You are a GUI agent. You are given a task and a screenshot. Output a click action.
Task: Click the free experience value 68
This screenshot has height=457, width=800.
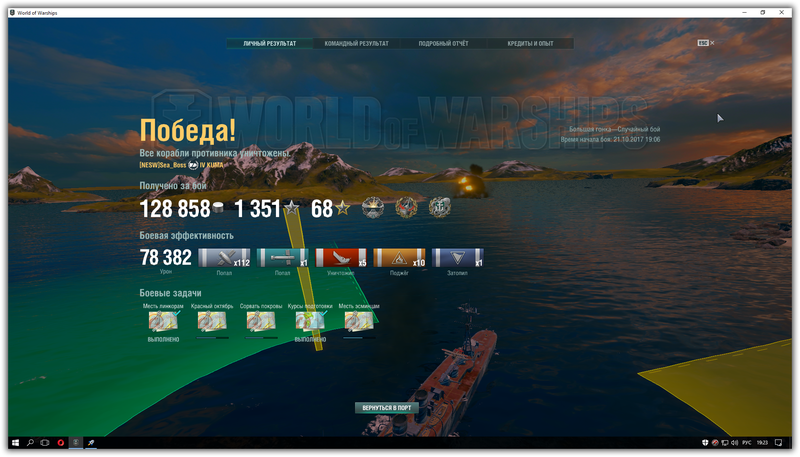(322, 209)
